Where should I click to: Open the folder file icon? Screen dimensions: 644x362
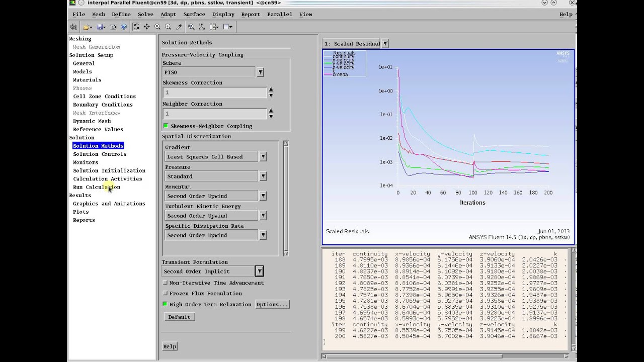pyautogui.click(x=88, y=27)
